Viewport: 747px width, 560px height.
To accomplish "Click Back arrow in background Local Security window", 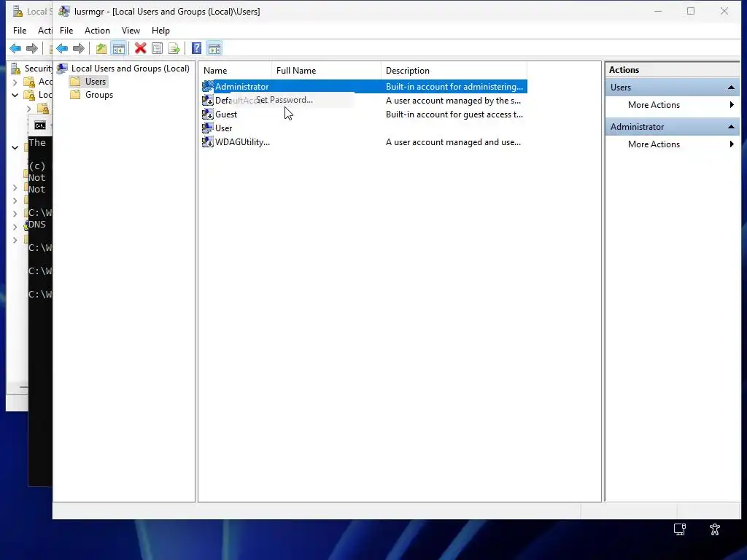I will pos(15,48).
